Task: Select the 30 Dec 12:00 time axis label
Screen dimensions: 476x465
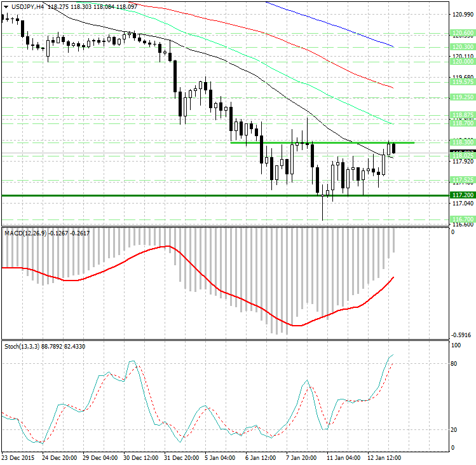Action: click(x=140, y=458)
